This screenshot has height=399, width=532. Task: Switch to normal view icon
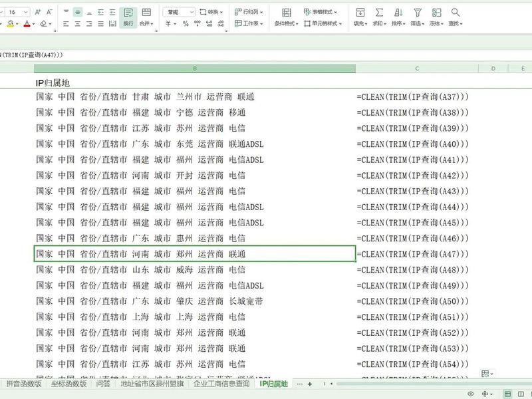pos(507,394)
